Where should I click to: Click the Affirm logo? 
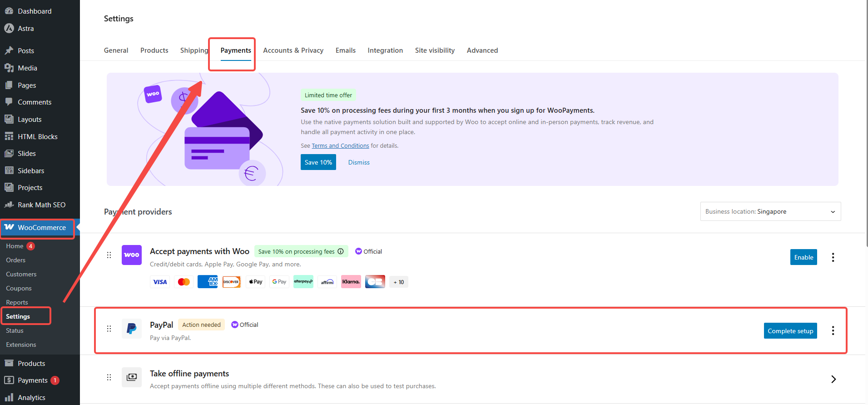tap(327, 282)
